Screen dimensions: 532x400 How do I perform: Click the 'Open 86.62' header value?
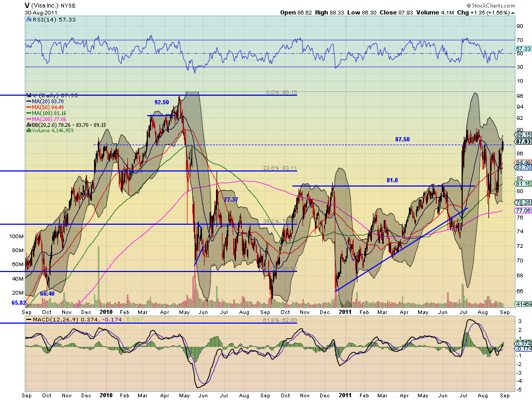tap(296, 12)
